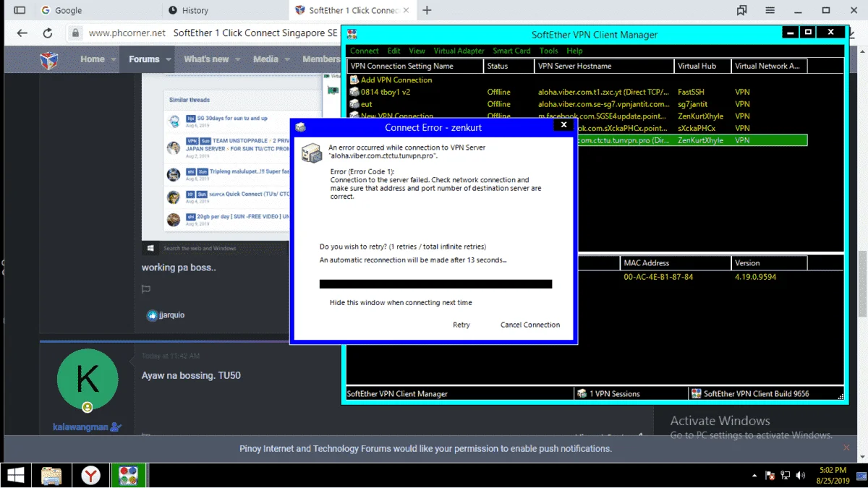Click kalawangman's green K avatar
This screenshot has width=868, height=488.
[x=88, y=379]
